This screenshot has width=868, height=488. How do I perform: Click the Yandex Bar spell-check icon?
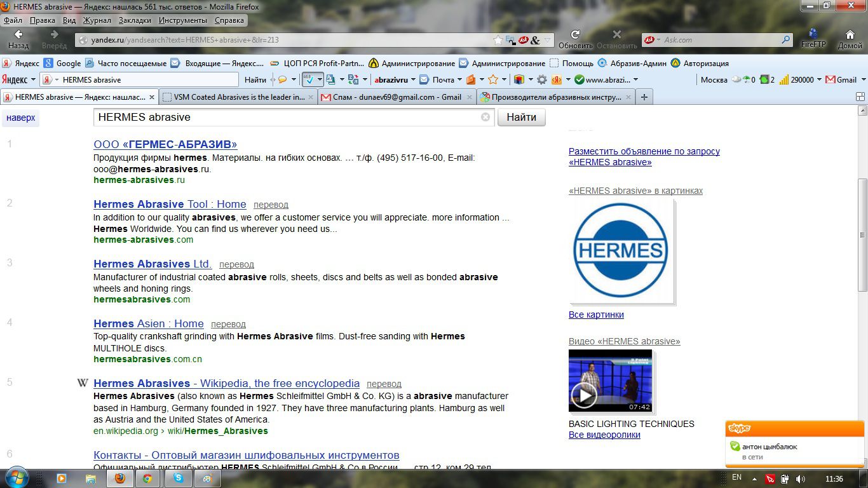pyautogui.click(x=308, y=79)
